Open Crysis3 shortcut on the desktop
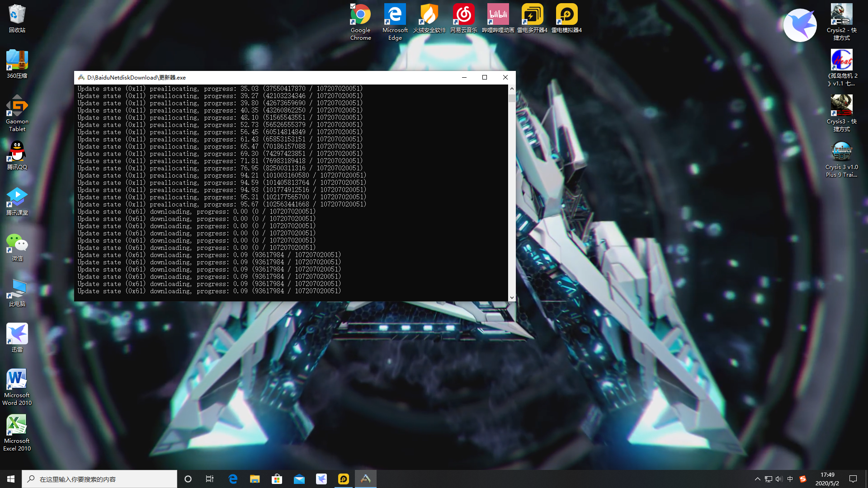The width and height of the screenshot is (868, 488). point(841,113)
